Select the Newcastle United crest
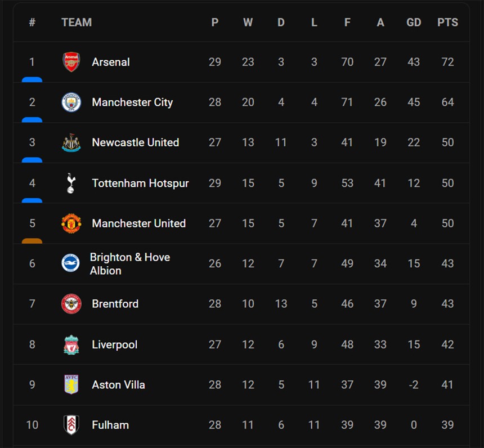This screenshot has height=448, width=484. coord(71,143)
